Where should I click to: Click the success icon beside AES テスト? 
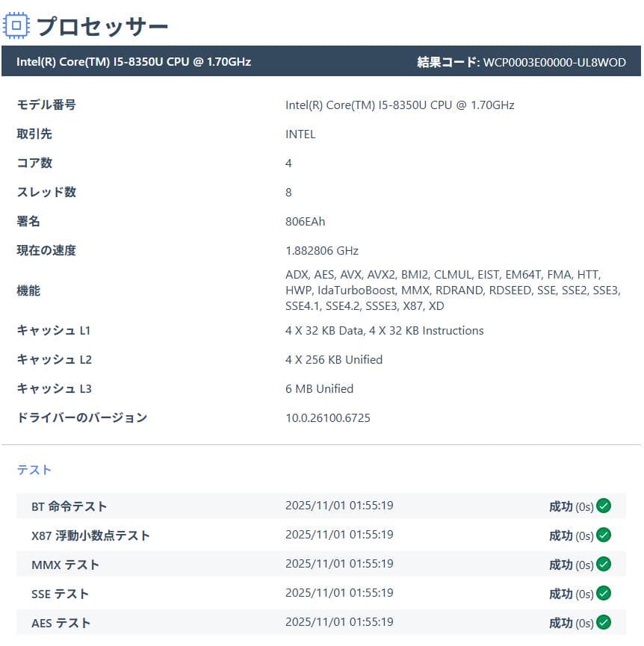[x=602, y=623]
